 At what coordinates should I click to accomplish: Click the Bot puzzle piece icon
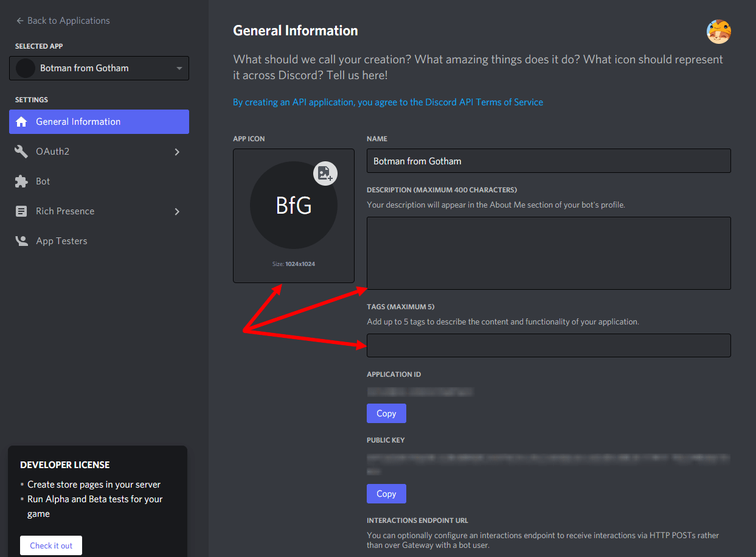tap(21, 181)
